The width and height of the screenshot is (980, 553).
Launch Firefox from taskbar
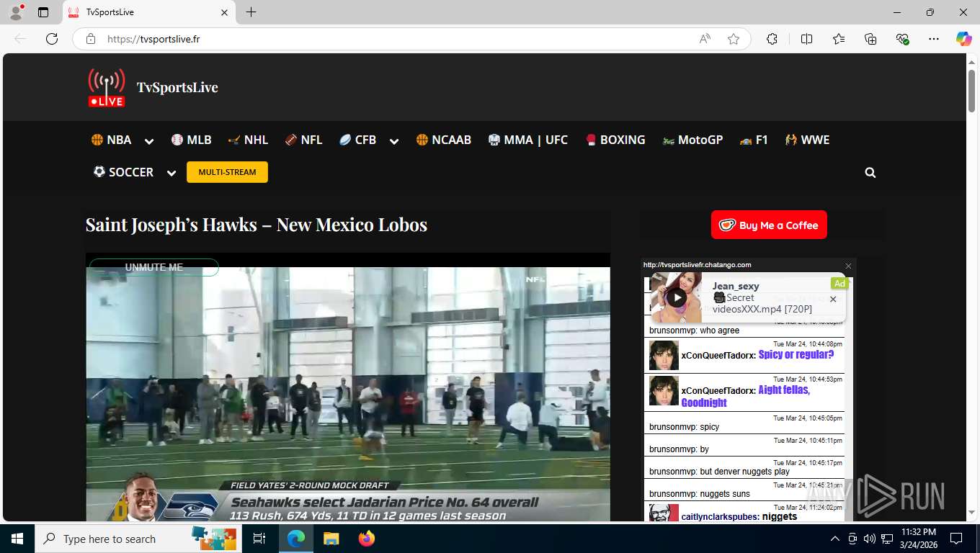tap(367, 539)
